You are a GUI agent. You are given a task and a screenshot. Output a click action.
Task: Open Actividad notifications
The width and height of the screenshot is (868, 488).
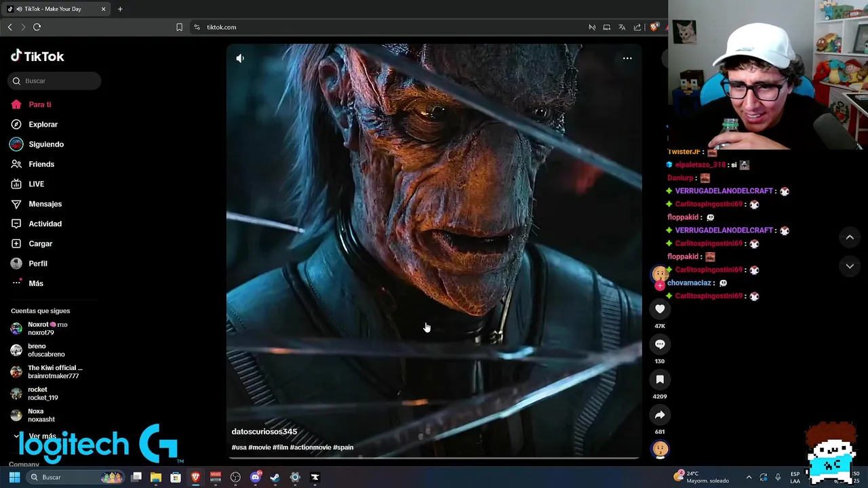point(45,224)
